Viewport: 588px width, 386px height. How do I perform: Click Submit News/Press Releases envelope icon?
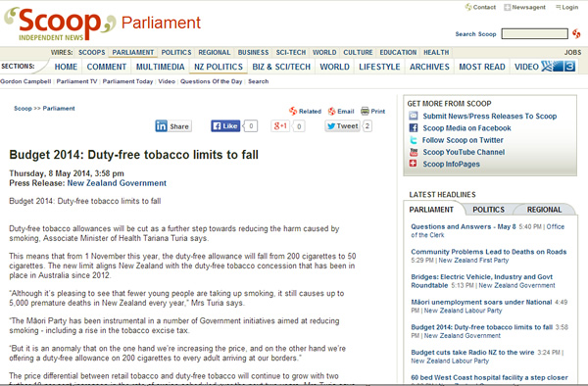(414, 116)
